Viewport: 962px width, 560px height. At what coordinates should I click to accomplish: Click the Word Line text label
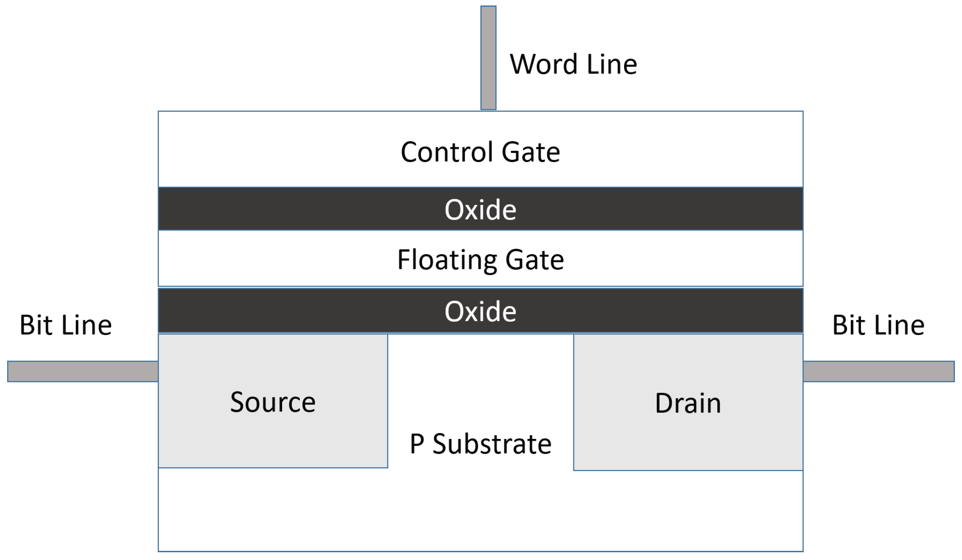tap(573, 64)
